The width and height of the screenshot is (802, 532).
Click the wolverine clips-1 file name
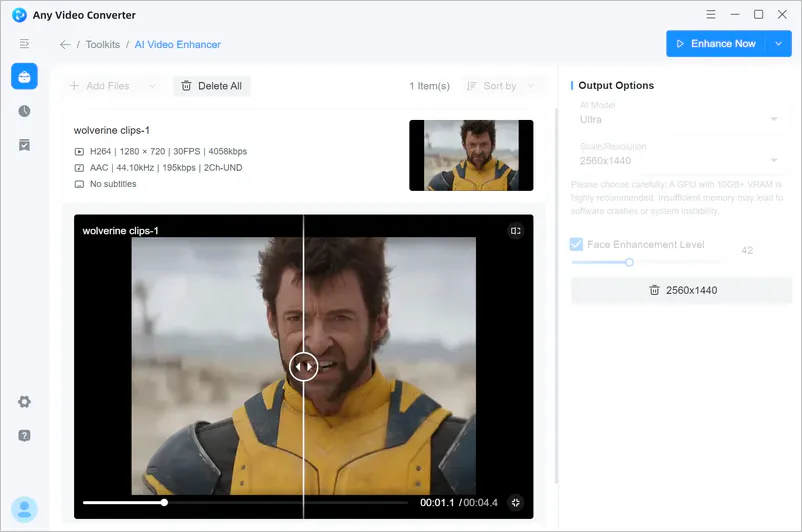point(112,130)
